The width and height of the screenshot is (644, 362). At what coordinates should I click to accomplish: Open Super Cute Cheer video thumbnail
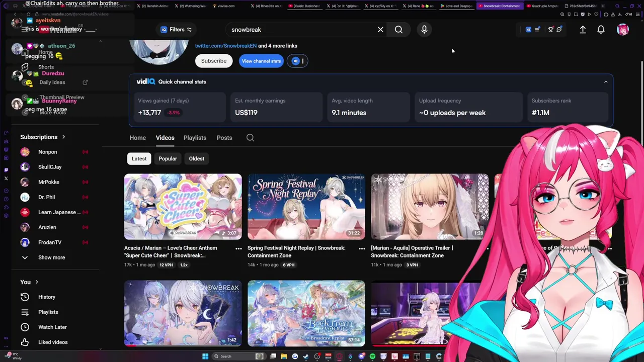(x=183, y=207)
